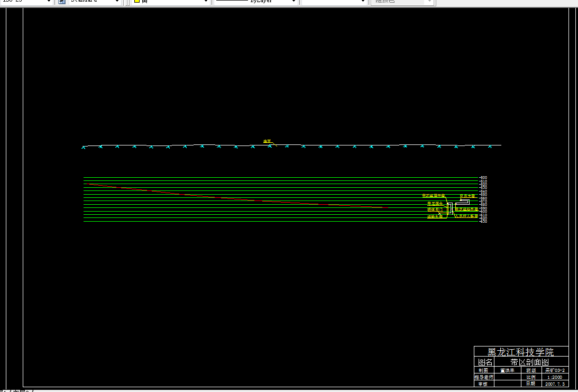This screenshot has width=578, height=392.
Task: Select the drafter name 董洪丰
Action: click(507, 370)
